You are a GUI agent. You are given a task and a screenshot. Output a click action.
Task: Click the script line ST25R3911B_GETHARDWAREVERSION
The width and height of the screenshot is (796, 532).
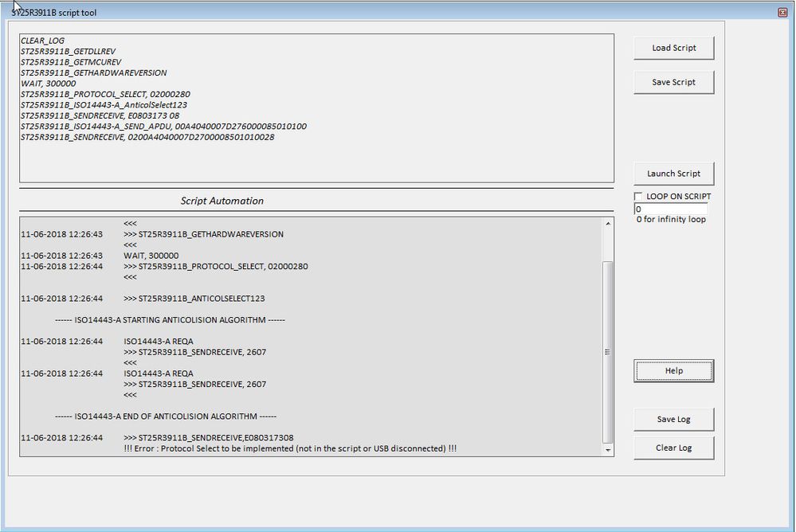93,72
